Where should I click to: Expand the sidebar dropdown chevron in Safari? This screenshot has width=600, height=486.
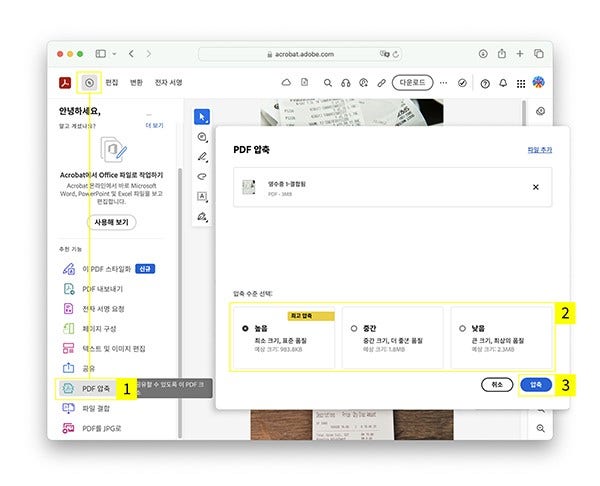pos(114,54)
